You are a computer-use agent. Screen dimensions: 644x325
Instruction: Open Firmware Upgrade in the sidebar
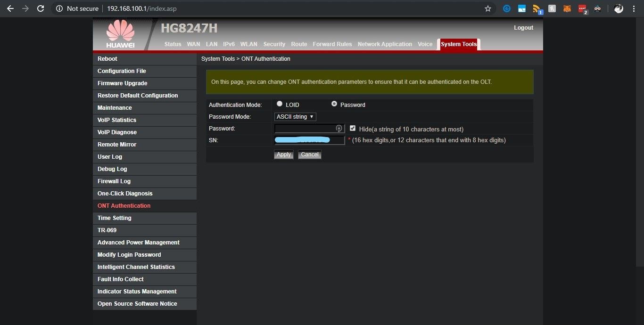point(122,83)
